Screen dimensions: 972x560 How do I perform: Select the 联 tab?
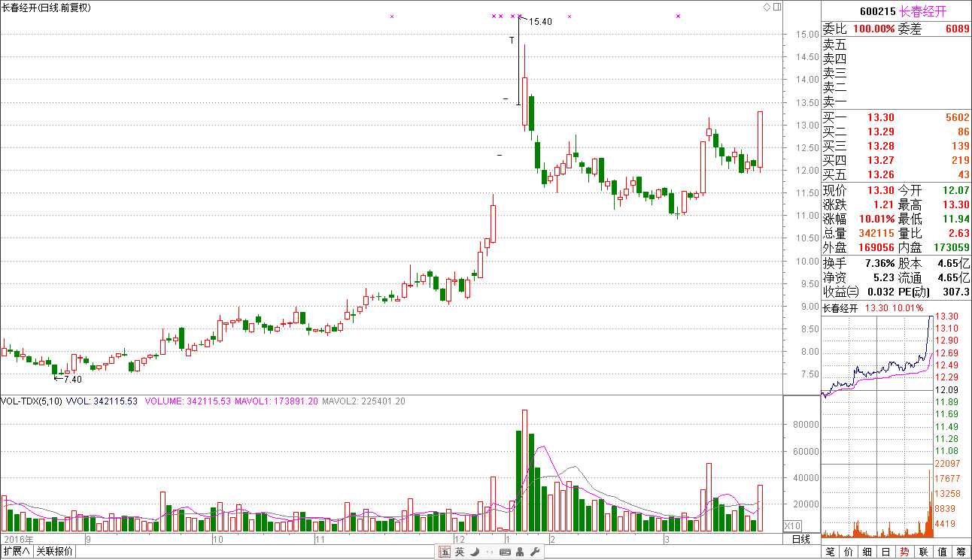tap(924, 552)
